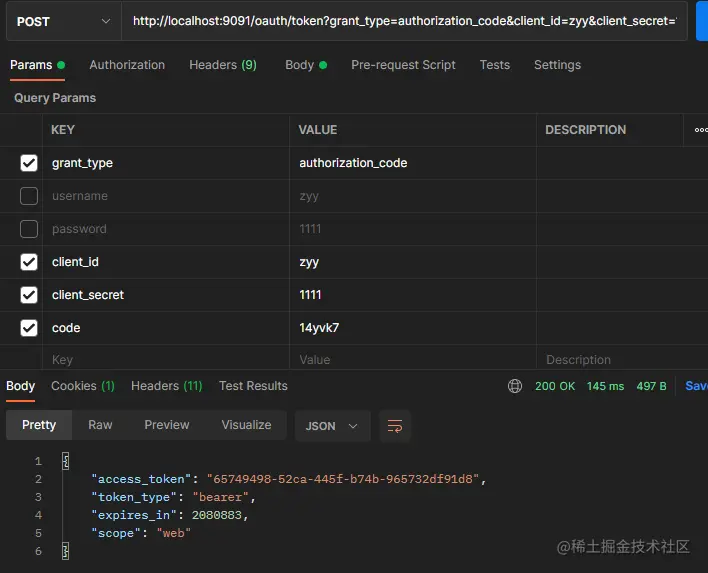708x573 pixels.
Task: Click the password key cell
Action: 166,229
